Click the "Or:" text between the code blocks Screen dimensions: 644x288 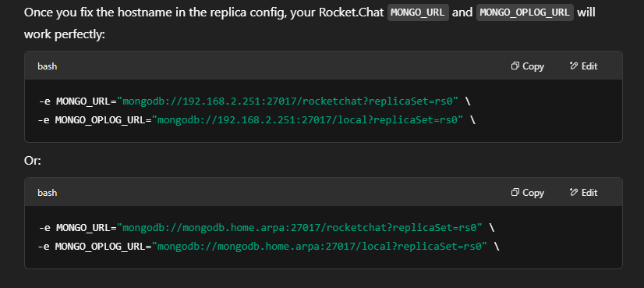click(x=33, y=161)
